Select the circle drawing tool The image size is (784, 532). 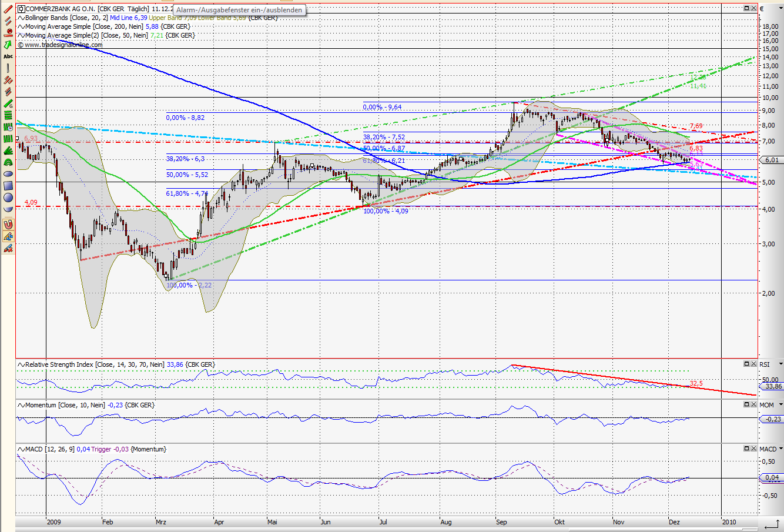(x=8, y=197)
